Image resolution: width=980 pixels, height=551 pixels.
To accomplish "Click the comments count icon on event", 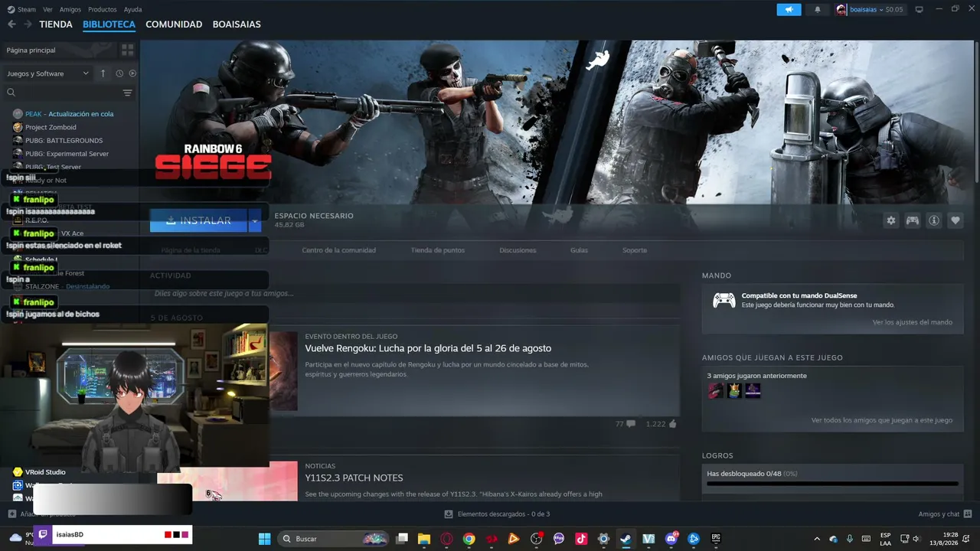I will point(625,424).
